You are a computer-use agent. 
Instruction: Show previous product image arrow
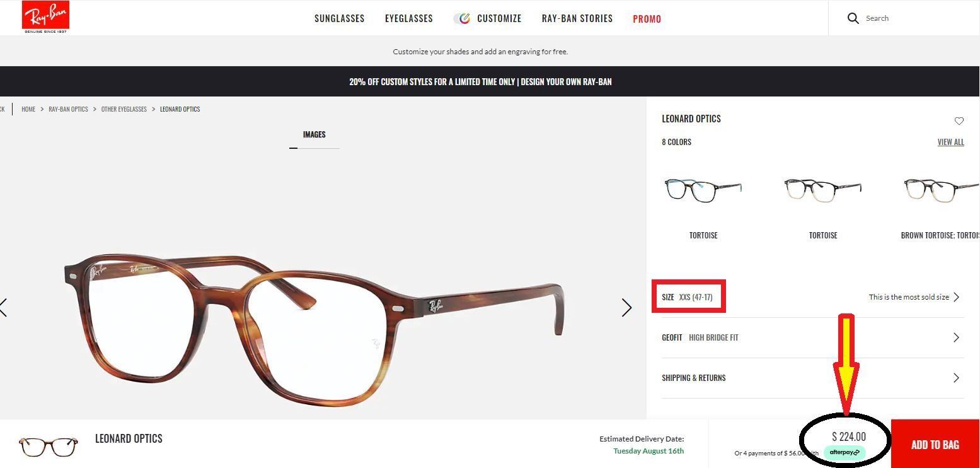coord(4,308)
